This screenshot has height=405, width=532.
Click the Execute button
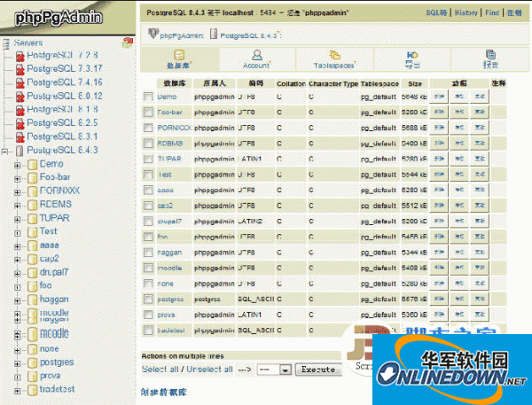click(x=318, y=370)
